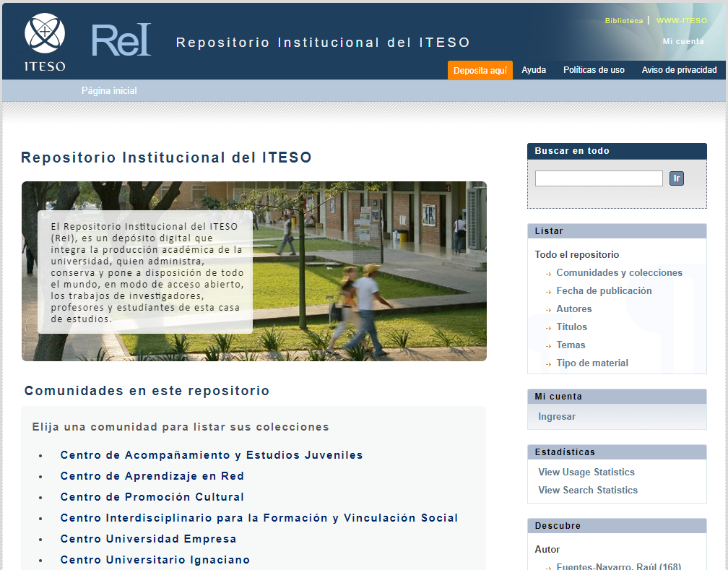Click the Deposita aquí button

point(480,70)
